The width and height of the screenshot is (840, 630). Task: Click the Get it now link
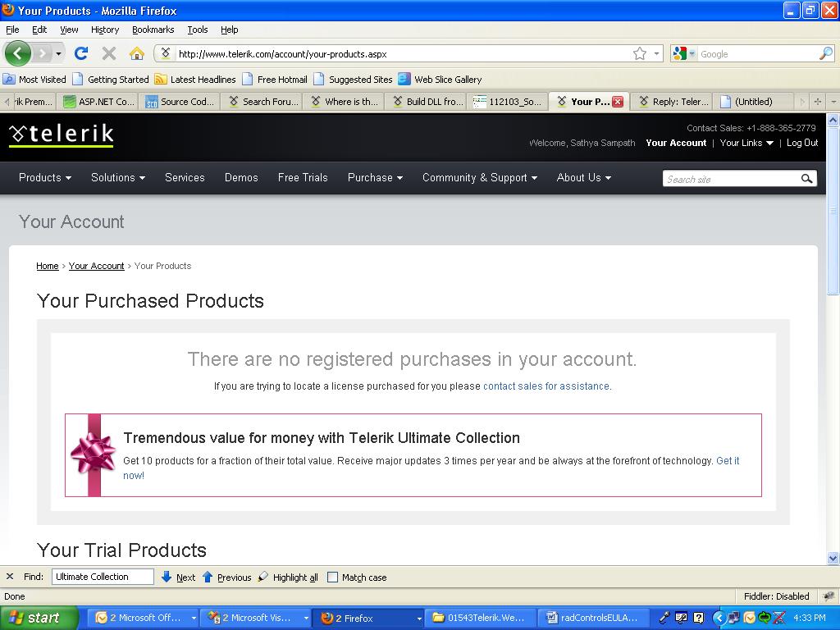pyautogui.click(x=728, y=461)
